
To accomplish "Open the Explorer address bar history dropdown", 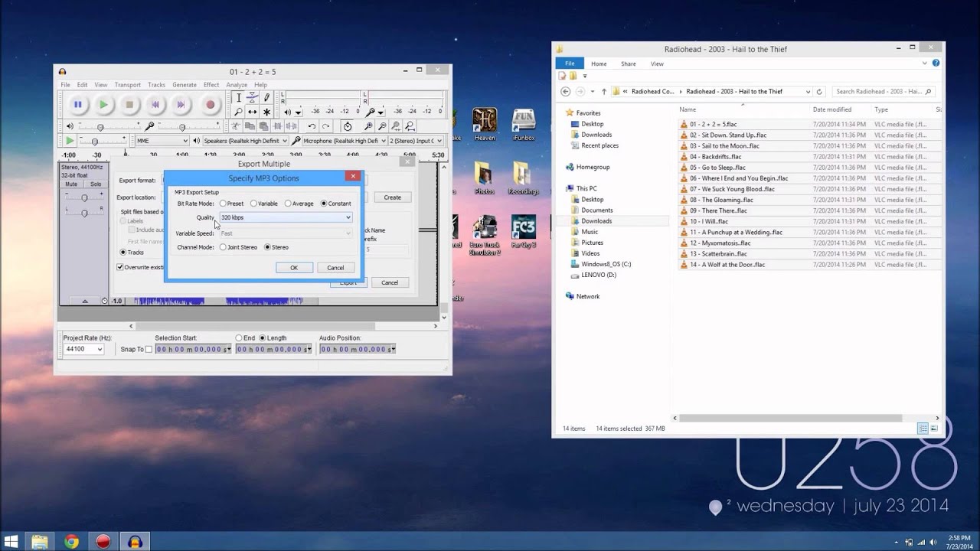I will pos(808,92).
